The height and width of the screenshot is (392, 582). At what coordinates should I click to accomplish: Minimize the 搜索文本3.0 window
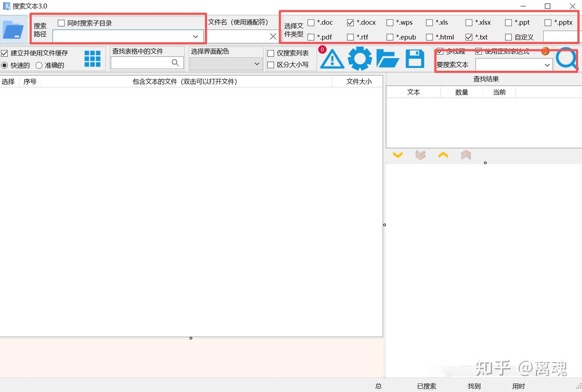(523, 6)
